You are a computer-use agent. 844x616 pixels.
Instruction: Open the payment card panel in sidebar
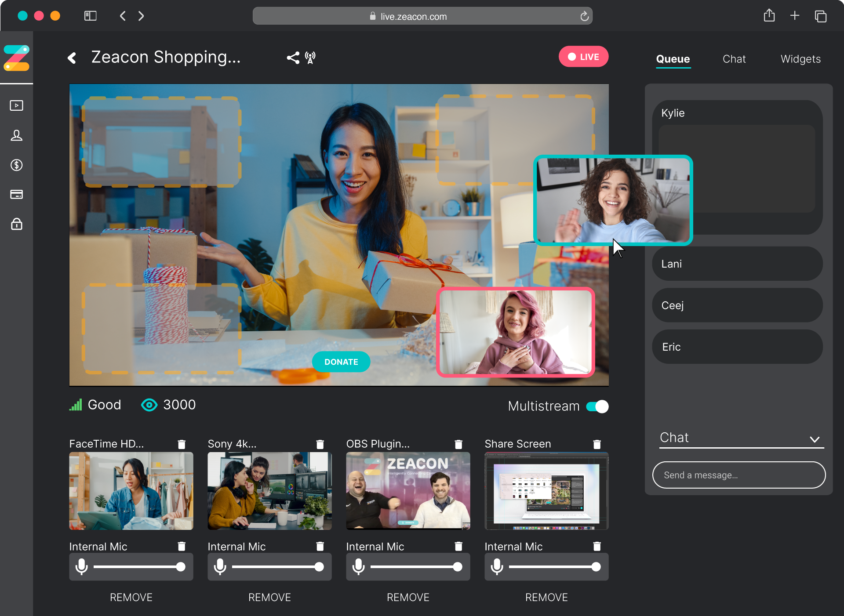[x=16, y=195]
